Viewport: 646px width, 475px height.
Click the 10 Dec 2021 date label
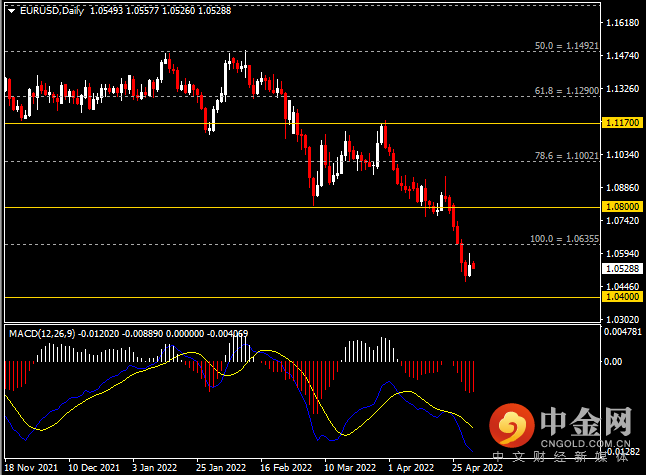(x=94, y=468)
